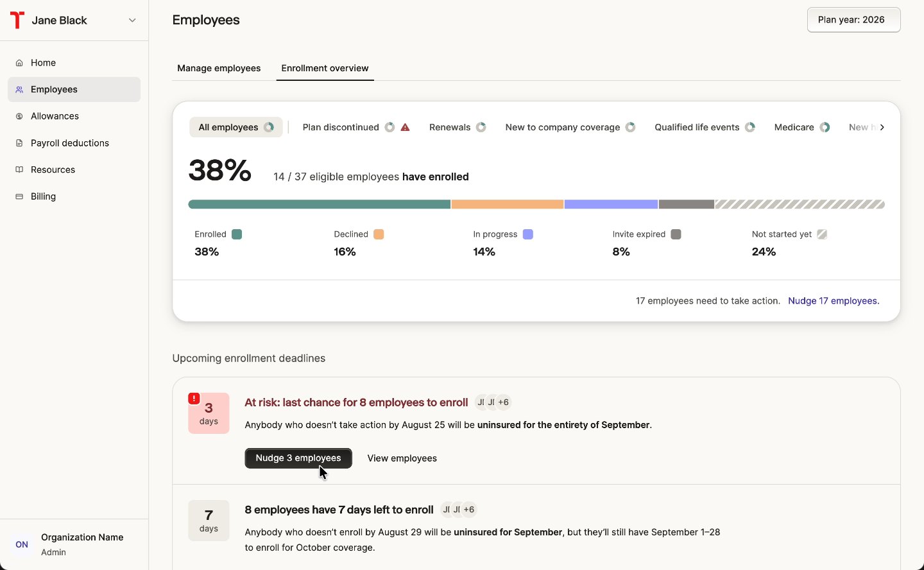Click the Home house icon in sidebar
The image size is (924, 570).
pos(19,63)
